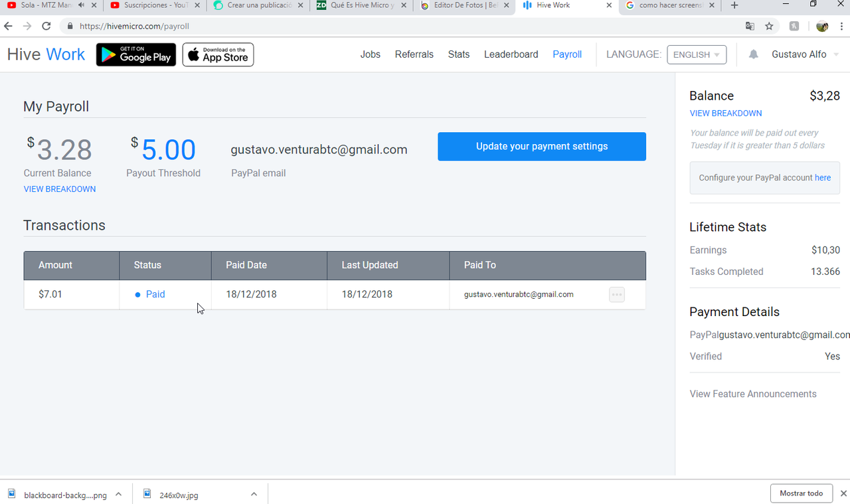Expand the Gustavo Alfo account menu arrow
Screen dimensions: 850x504
[836, 54]
